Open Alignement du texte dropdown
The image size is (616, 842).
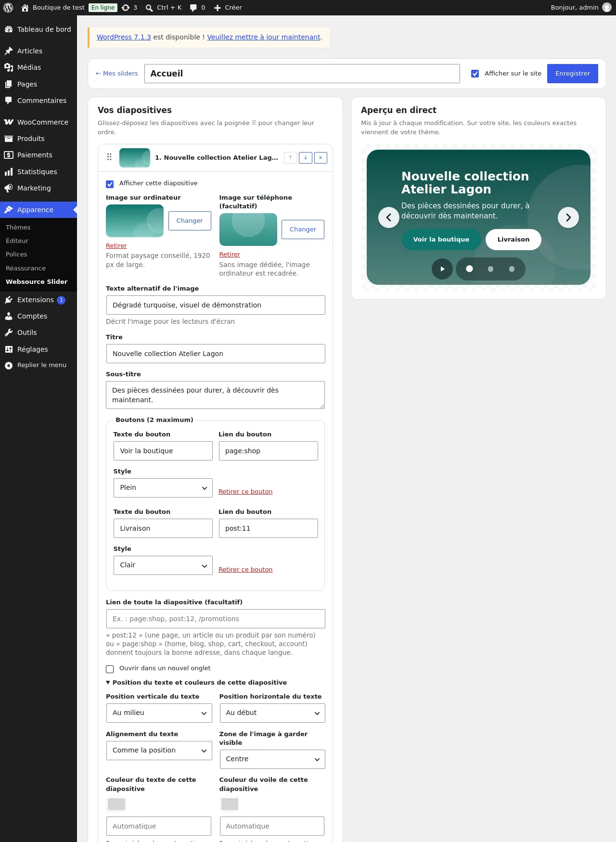pos(159,751)
